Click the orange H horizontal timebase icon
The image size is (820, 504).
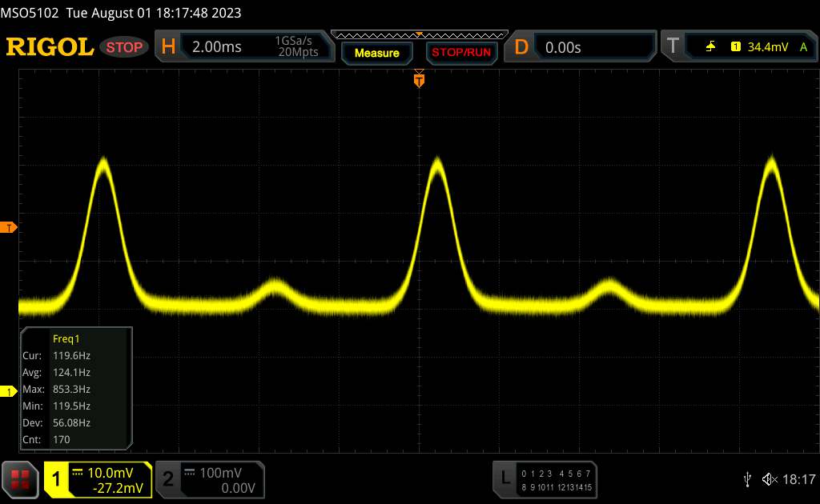pos(168,47)
